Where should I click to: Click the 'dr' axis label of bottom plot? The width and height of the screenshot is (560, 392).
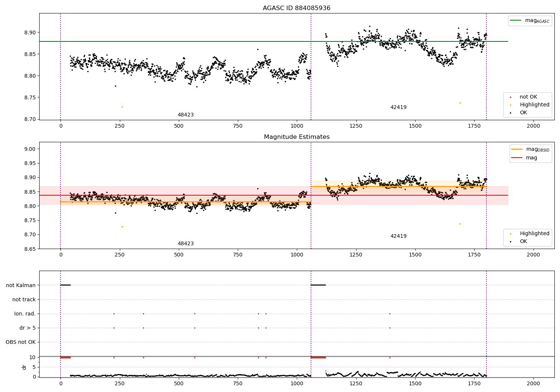[24, 367]
